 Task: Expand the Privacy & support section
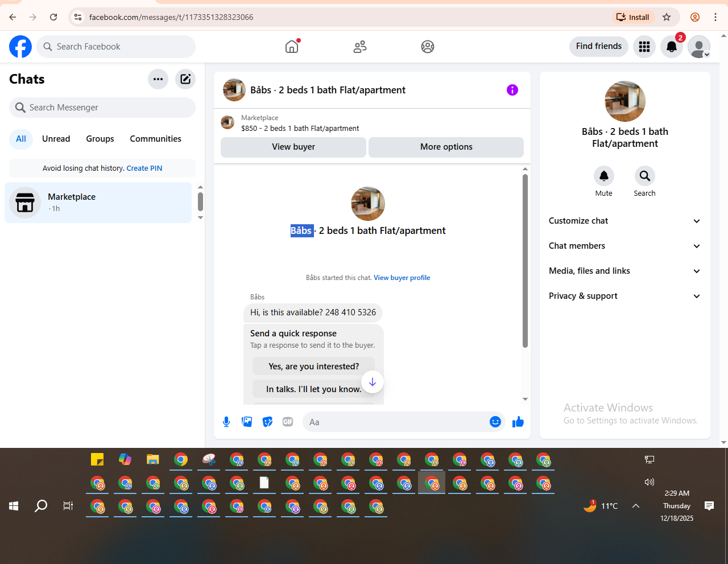coord(625,296)
